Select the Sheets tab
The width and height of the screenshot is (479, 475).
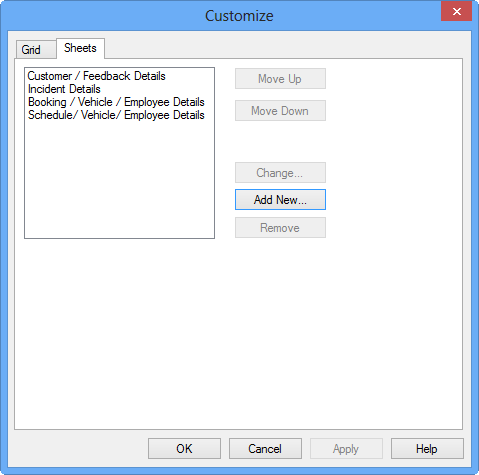(80, 48)
